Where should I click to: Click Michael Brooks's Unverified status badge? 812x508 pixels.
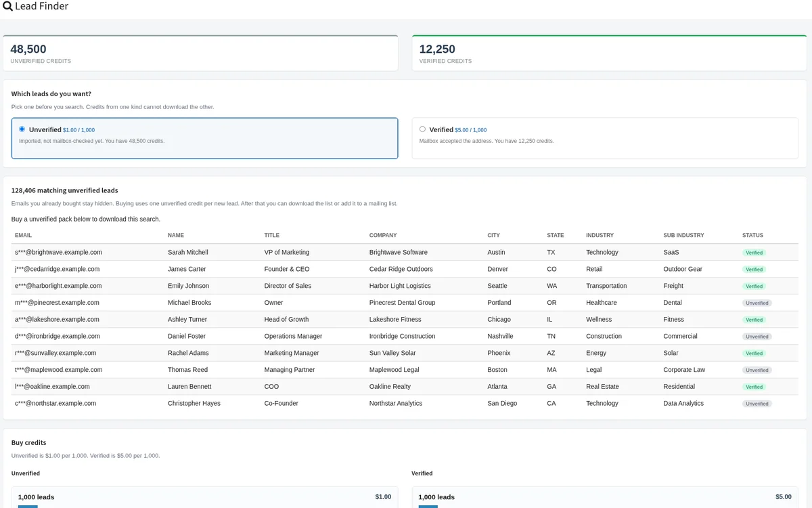pyautogui.click(x=757, y=303)
